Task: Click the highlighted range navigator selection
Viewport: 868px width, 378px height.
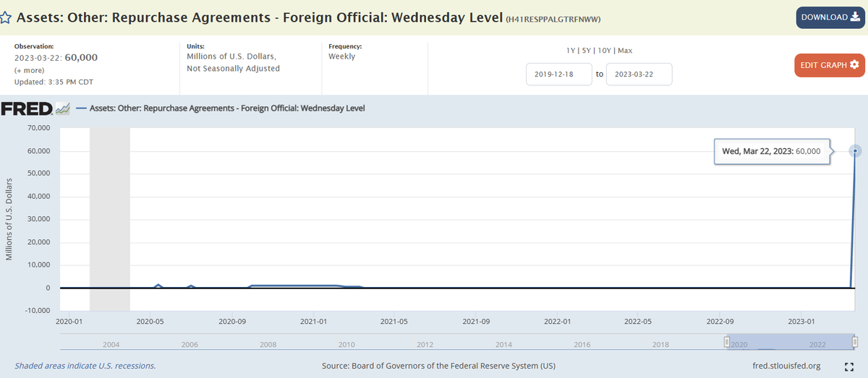Action: (x=791, y=342)
